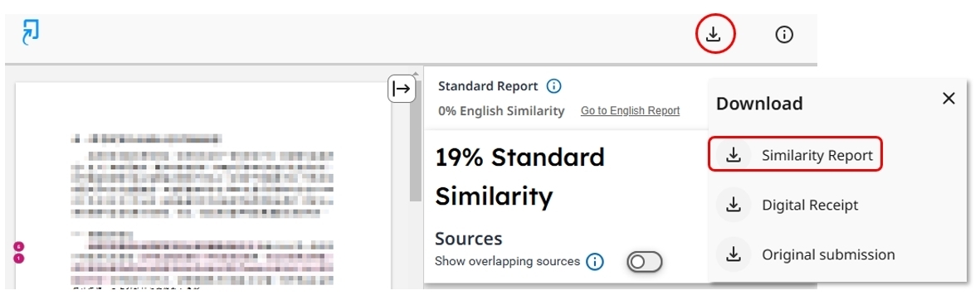
Task: Select source marker 1 in document margin
Action: point(19,258)
